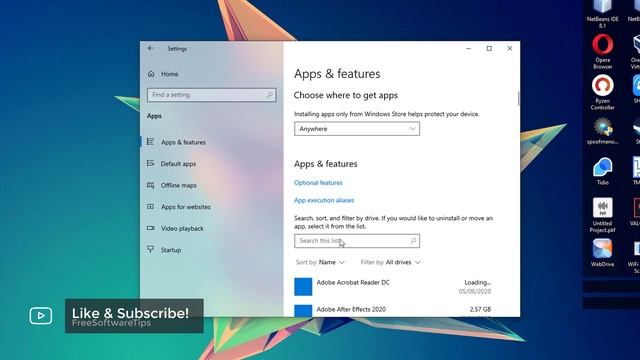Screen dimensions: 640x360
Task: Click the video play icon overlay
Action: click(x=40, y=316)
